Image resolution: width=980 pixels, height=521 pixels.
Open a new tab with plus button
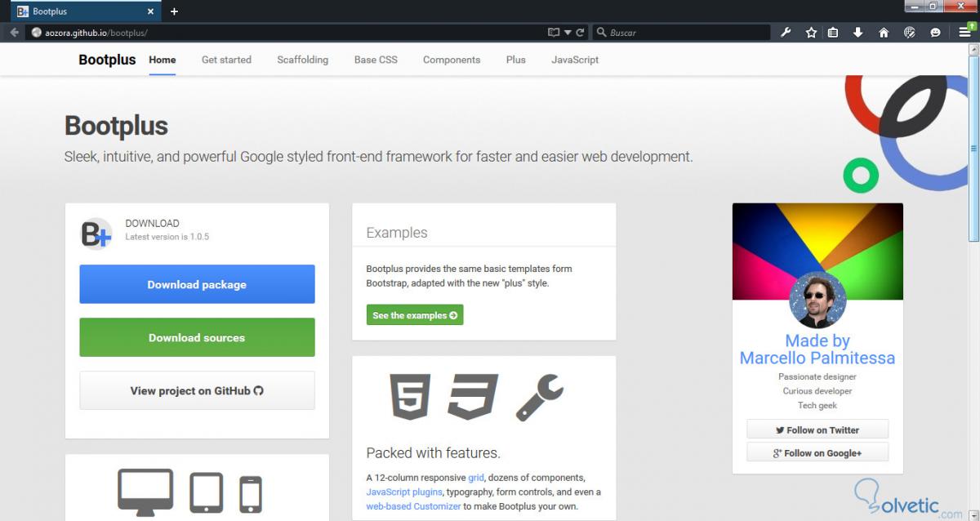point(174,11)
